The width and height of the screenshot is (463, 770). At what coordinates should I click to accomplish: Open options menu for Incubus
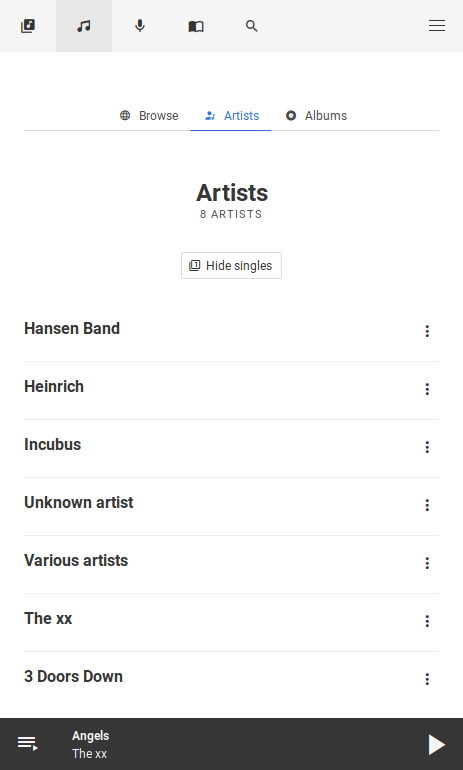coord(427,447)
